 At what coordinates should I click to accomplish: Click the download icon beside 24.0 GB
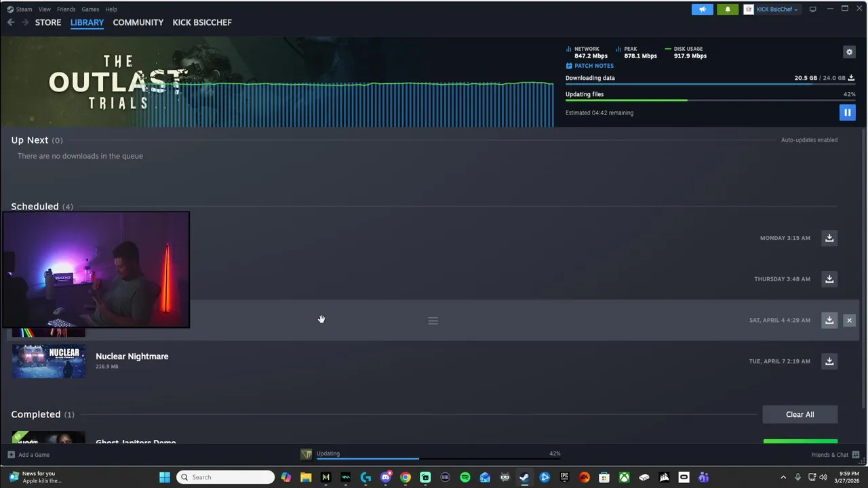851,78
